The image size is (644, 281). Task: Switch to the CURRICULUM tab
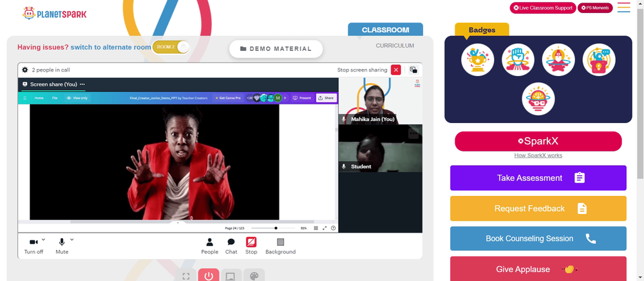click(x=395, y=46)
